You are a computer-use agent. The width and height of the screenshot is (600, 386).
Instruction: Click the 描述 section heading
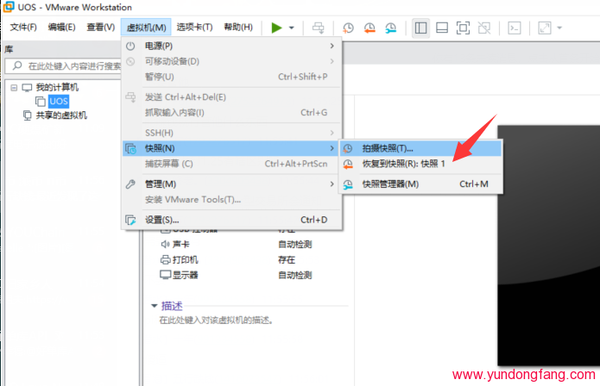click(172, 306)
